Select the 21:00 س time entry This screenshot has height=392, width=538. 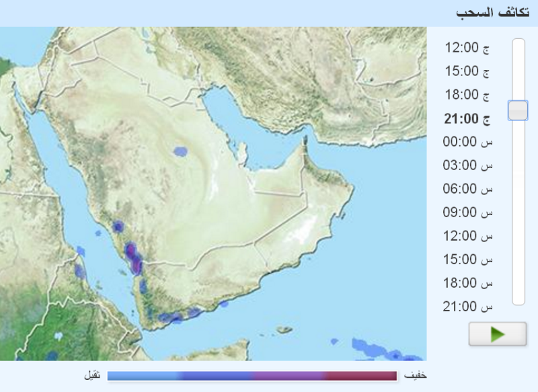click(467, 306)
